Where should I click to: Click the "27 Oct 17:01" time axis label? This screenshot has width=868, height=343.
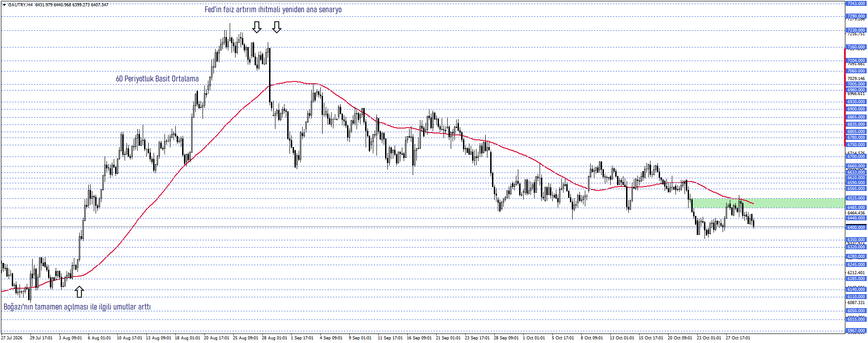tap(738, 338)
